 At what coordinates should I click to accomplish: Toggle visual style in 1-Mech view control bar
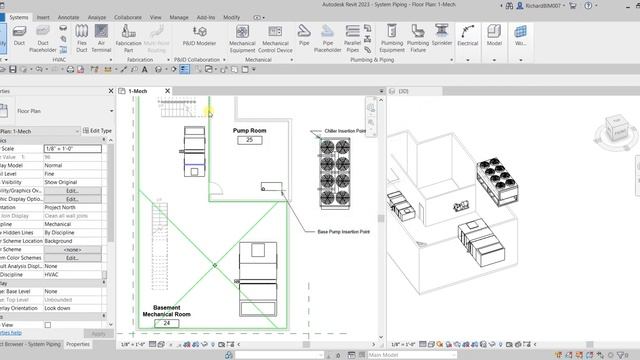coord(161,344)
